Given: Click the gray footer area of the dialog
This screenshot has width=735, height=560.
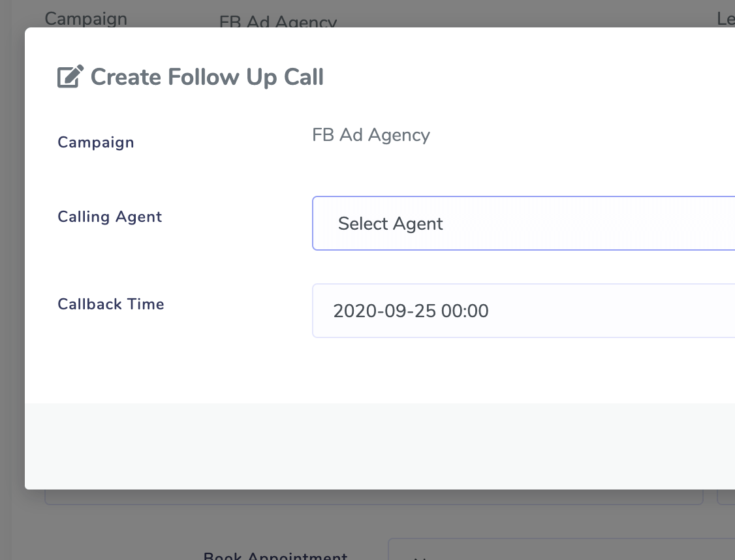Looking at the screenshot, I should point(380,446).
